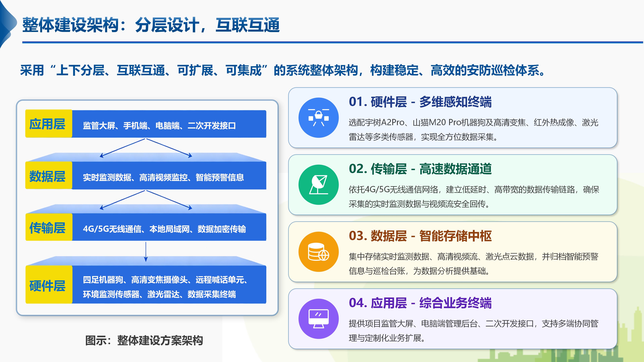This screenshot has width=644, height=362.
Task: Select the paragraph beginning 提供项目监管大屏
Action: (x=473, y=331)
